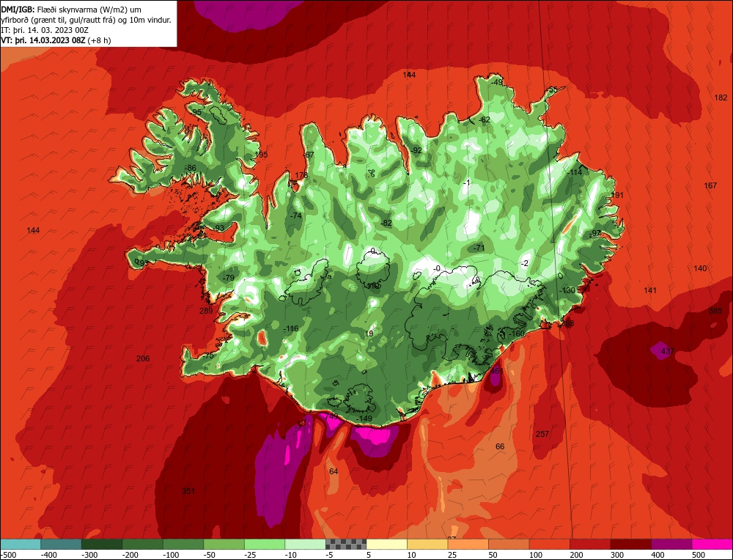Screen dimensions: 733x560
Task: Click the map value 385 near the east edge
Action: [x=715, y=312]
